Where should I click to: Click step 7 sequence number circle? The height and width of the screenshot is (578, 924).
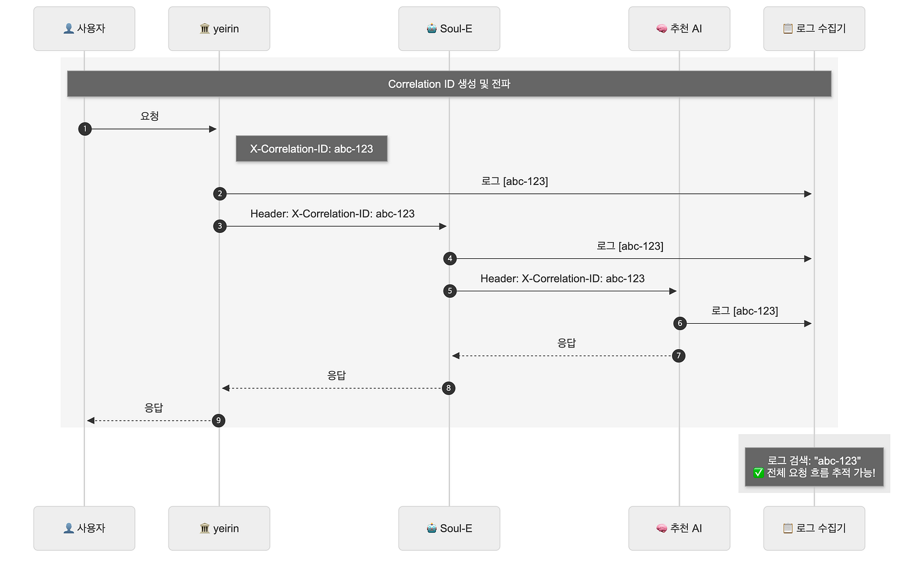[x=679, y=355]
